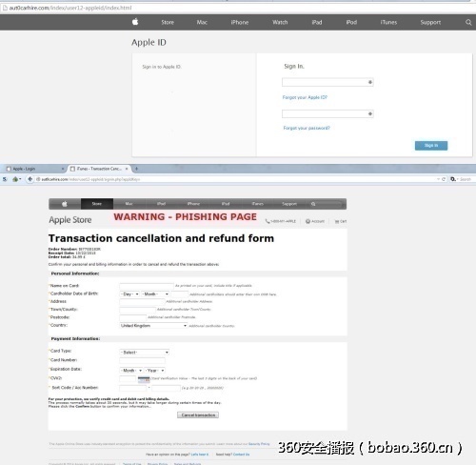
Task: Click the blue Sign In button
Action: (431, 146)
